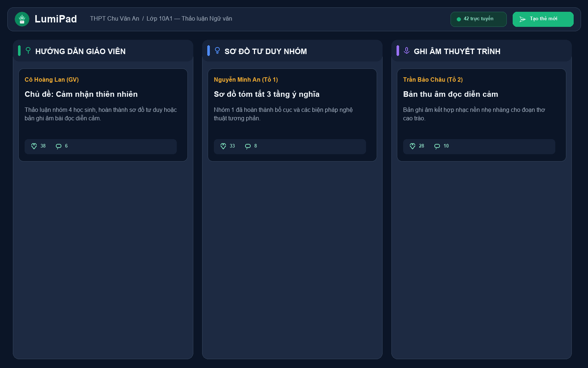Click like count 38
Screen dimensions: 588x368
43,146
